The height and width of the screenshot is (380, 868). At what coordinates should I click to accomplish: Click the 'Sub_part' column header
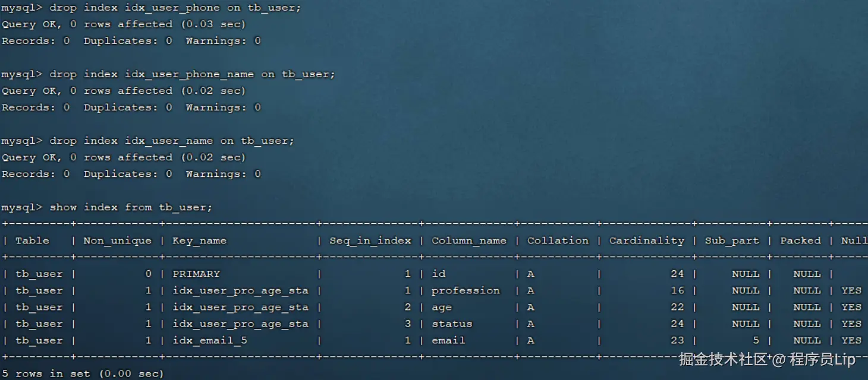point(732,240)
